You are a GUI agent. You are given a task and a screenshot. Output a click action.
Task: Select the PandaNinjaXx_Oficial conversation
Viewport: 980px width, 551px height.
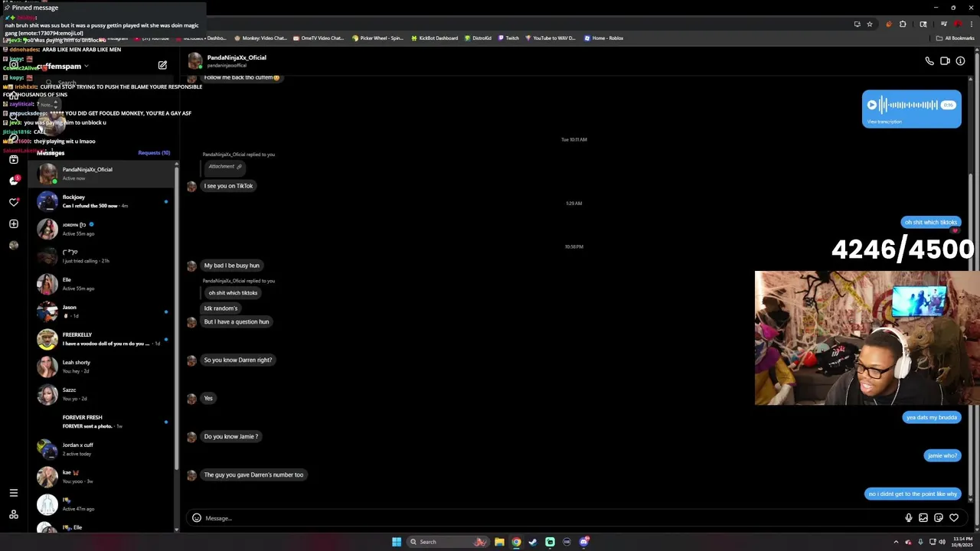[102, 174]
